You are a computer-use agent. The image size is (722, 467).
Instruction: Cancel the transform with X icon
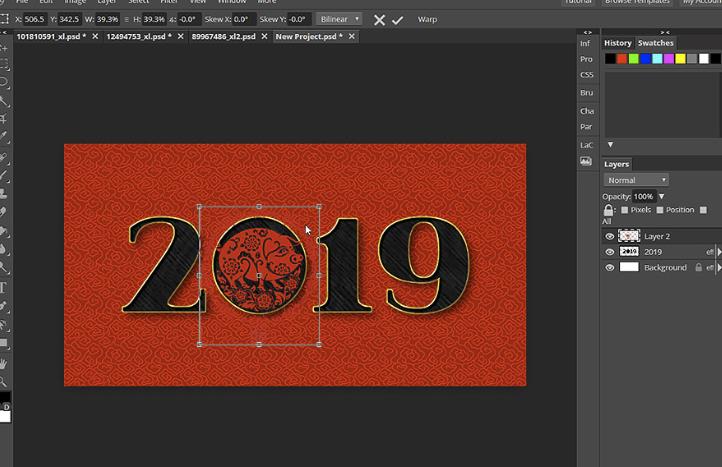(x=379, y=20)
